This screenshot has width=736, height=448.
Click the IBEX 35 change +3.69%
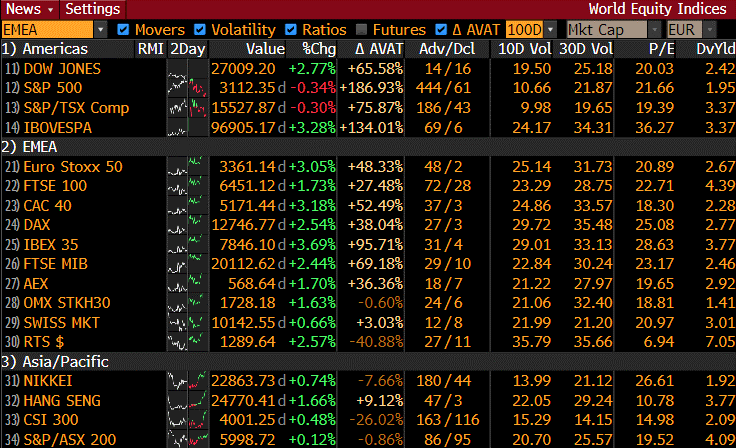click(x=312, y=245)
